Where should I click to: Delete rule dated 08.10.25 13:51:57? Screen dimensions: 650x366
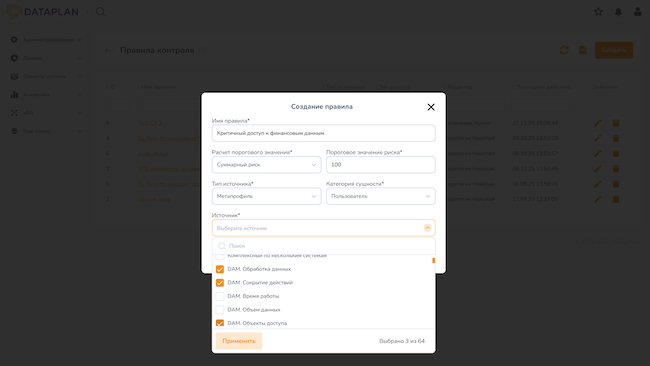616,153
